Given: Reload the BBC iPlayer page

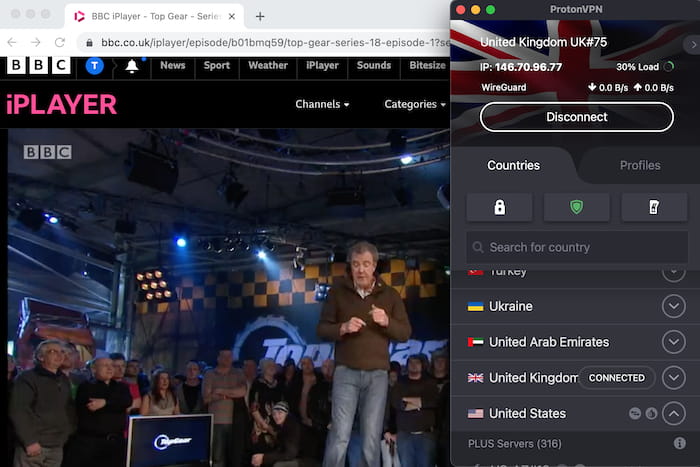Looking at the screenshot, I should point(60,42).
